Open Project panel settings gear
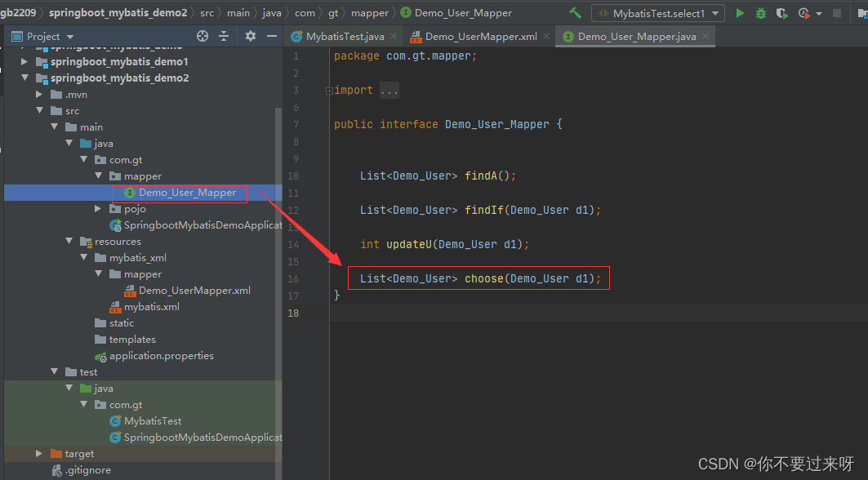 [250, 36]
